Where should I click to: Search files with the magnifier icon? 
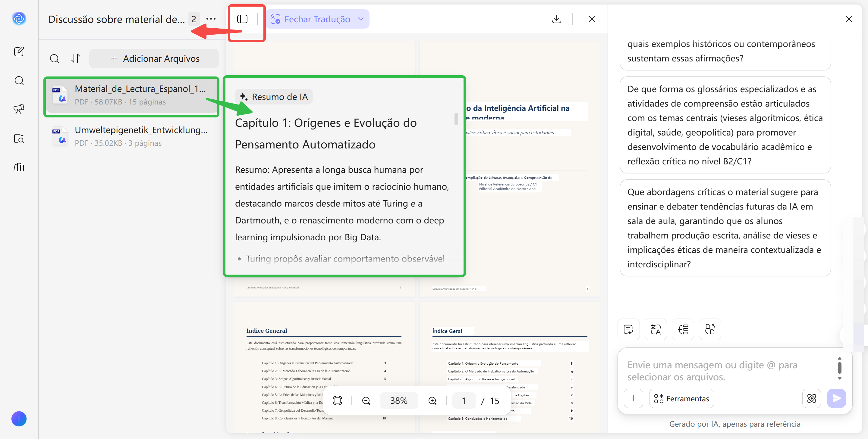point(54,59)
